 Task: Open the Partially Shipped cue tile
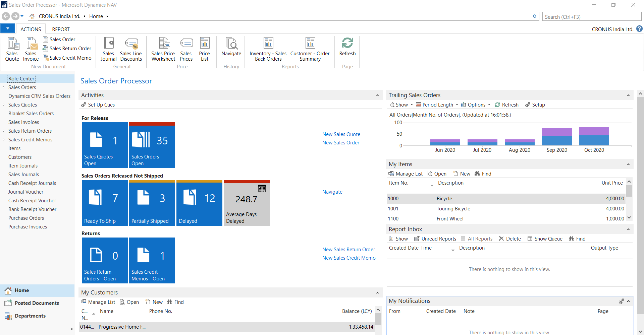(152, 203)
